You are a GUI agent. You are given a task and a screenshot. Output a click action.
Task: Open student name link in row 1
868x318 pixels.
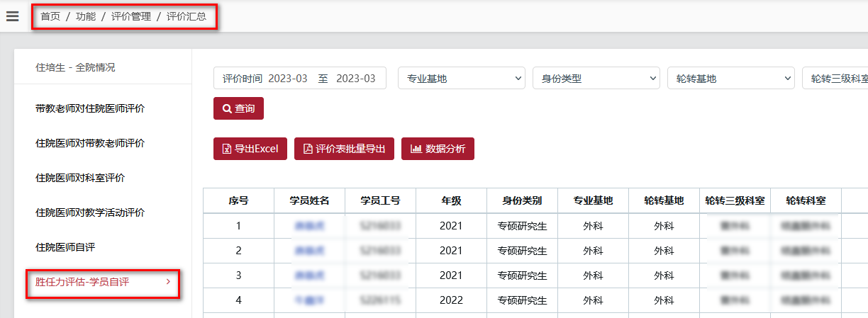309,226
